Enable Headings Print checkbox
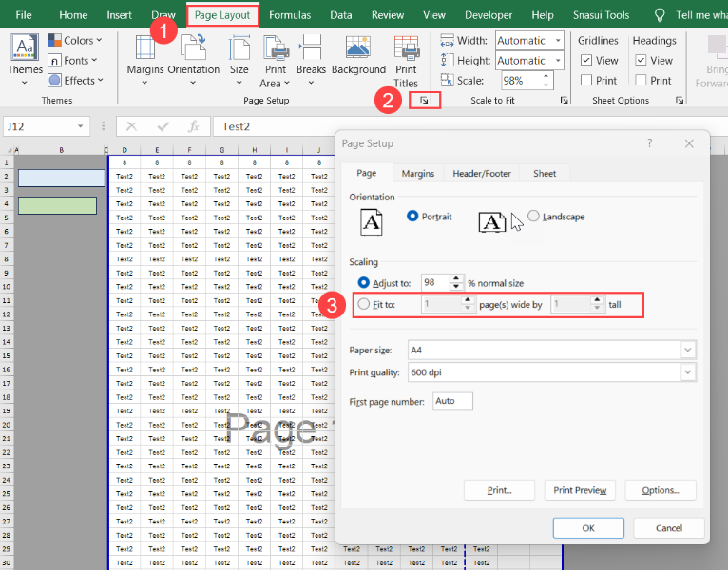This screenshot has width=728, height=570. click(642, 81)
